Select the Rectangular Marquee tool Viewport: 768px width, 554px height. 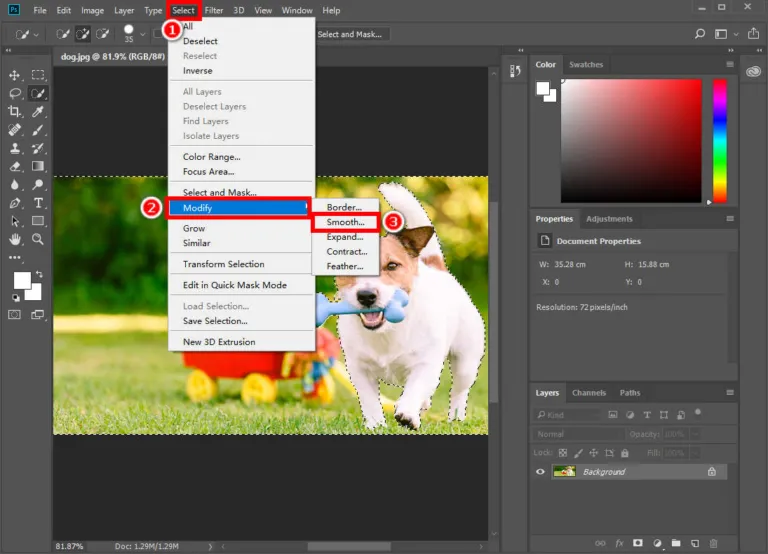pyautogui.click(x=38, y=75)
